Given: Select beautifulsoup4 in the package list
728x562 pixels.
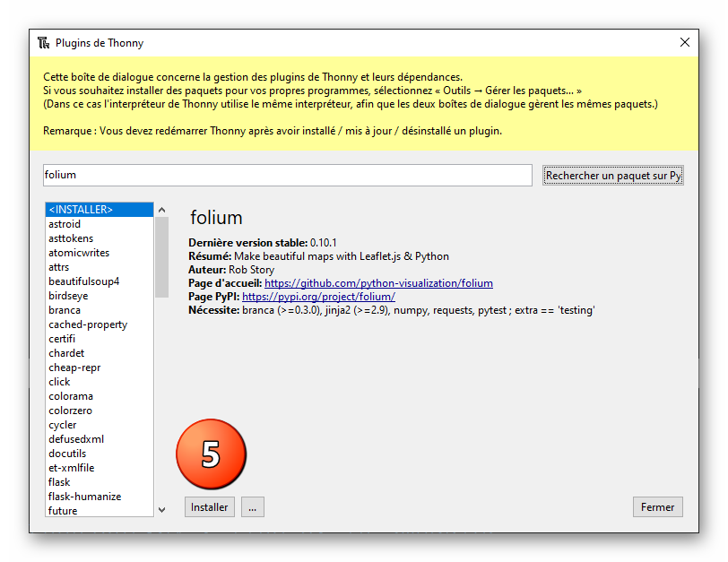Looking at the screenshot, I should click(x=100, y=281).
